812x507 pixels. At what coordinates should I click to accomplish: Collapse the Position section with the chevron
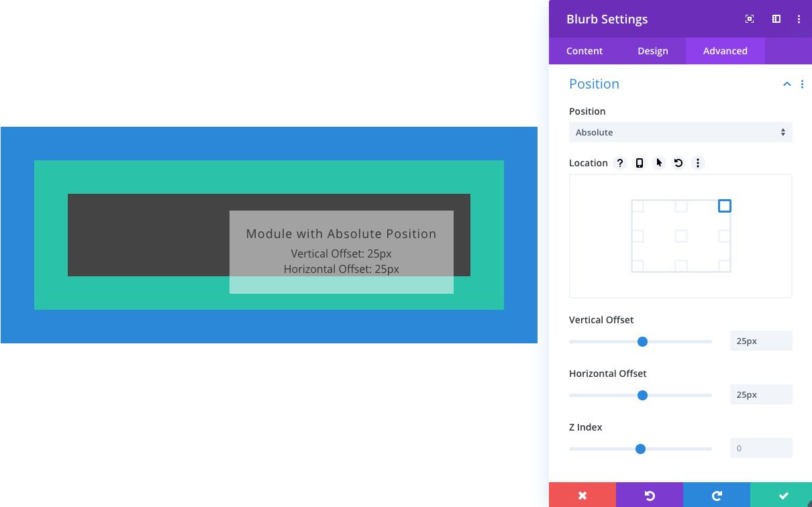pos(786,84)
